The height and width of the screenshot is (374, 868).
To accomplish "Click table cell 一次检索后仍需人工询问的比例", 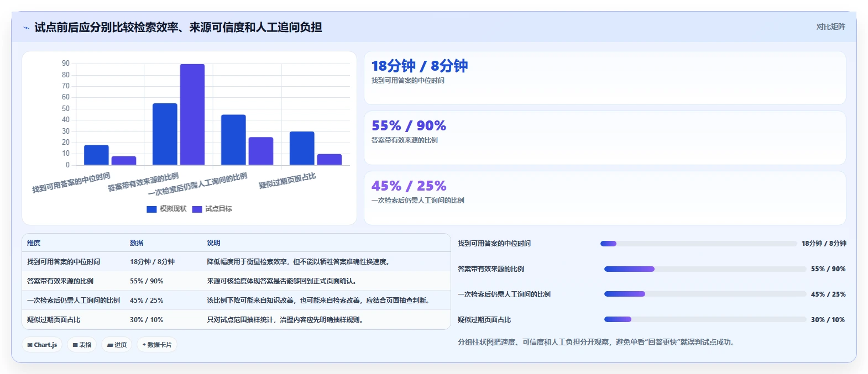I will 74,301.
